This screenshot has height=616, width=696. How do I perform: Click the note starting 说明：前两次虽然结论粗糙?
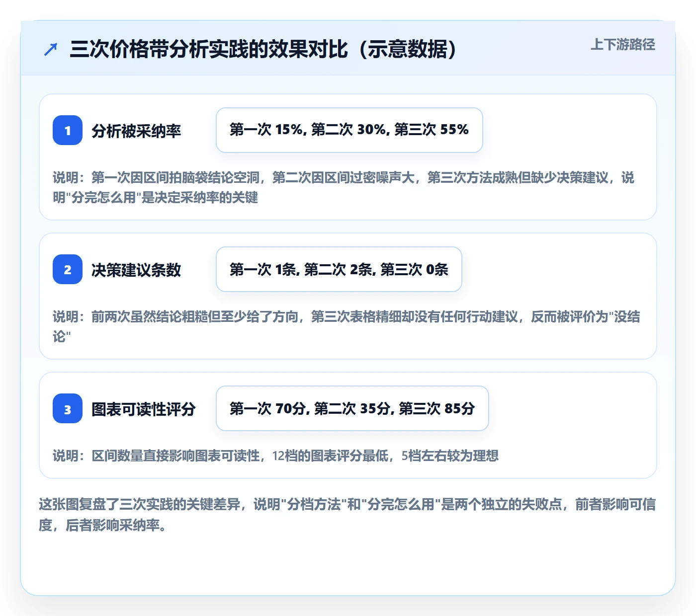point(347,326)
